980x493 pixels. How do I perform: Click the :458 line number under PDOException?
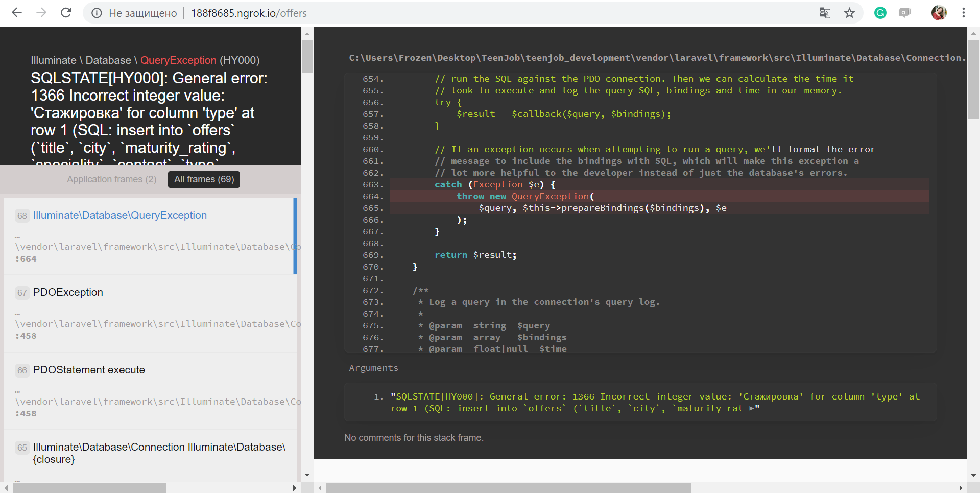tap(26, 336)
